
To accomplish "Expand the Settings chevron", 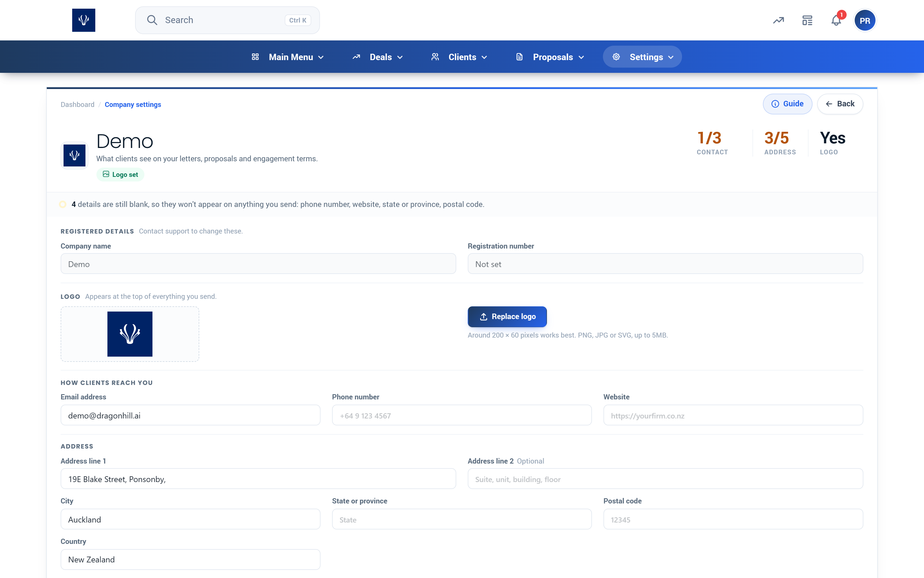I will point(671,57).
